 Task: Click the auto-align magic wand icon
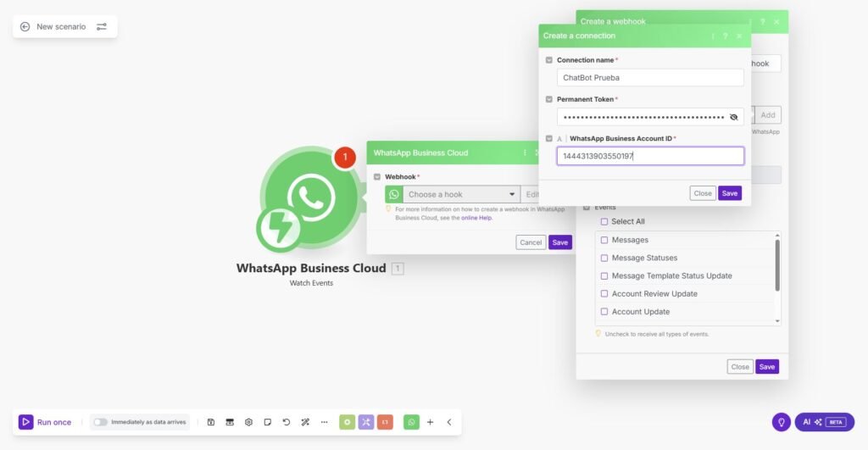[305, 422]
